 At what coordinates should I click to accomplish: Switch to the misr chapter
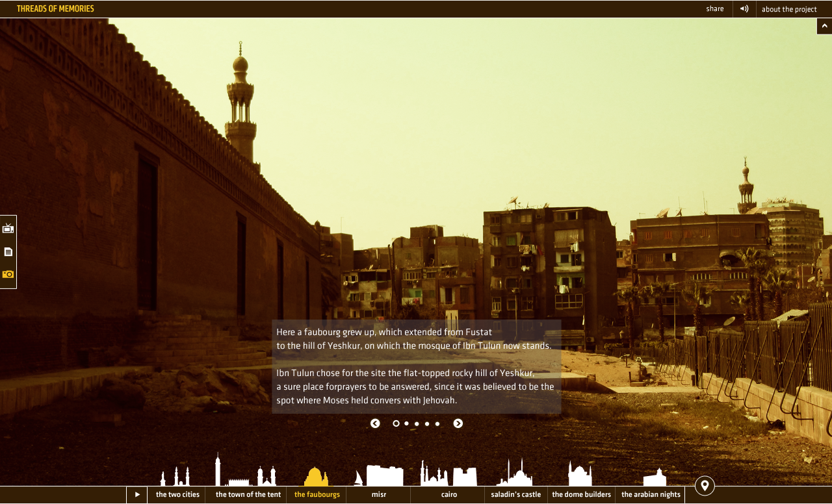point(379,495)
